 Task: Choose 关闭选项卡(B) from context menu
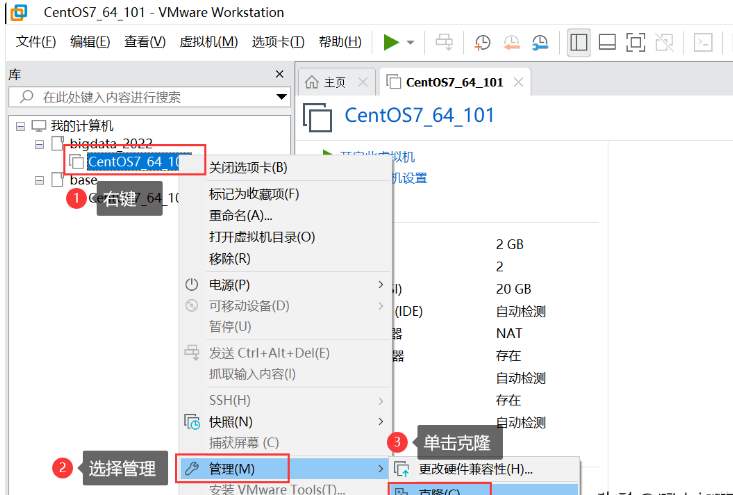[x=287, y=167]
